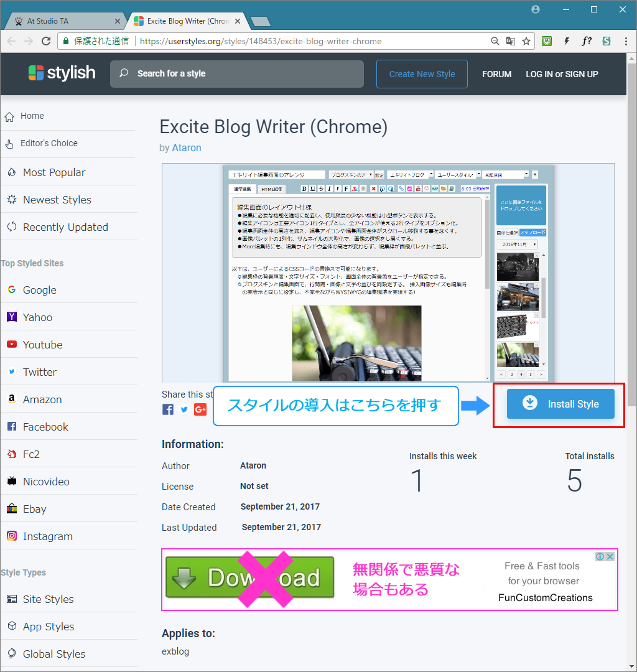Install the style with Install Style button
This screenshot has width=637, height=672.
point(560,404)
